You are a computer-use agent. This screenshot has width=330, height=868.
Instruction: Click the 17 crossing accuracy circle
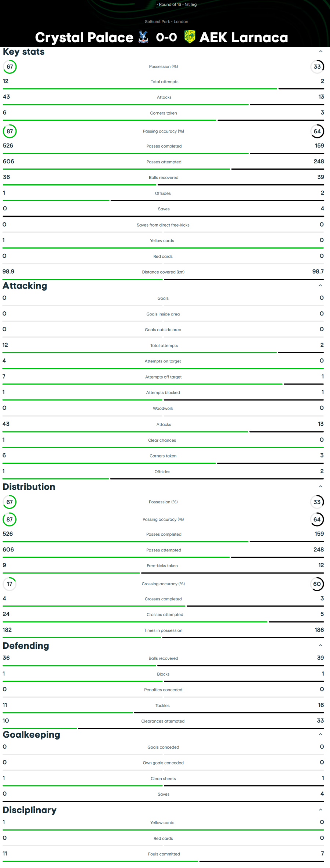10,584
